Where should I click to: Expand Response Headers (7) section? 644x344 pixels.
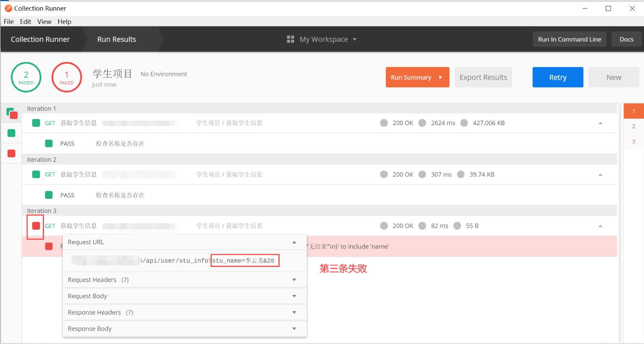pyautogui.click(x=185, y=312)
